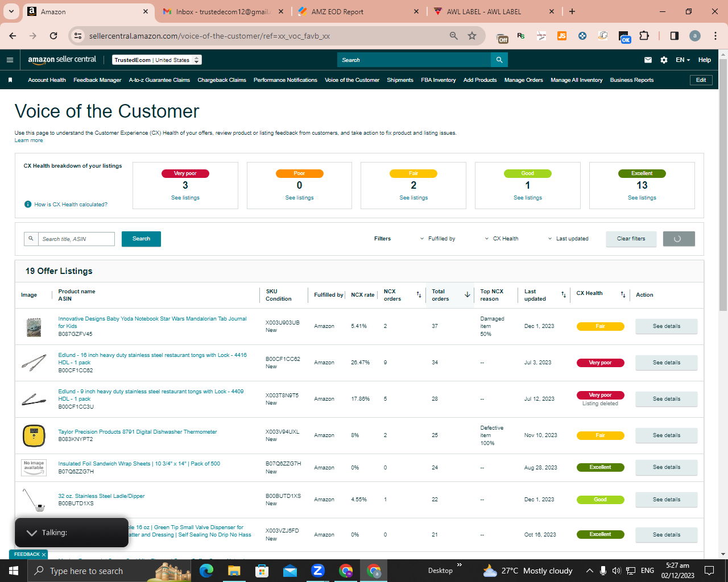728x582 pixels.
Task: Open the Seller Central hamburger menu
Action: [x=10, y=60]
